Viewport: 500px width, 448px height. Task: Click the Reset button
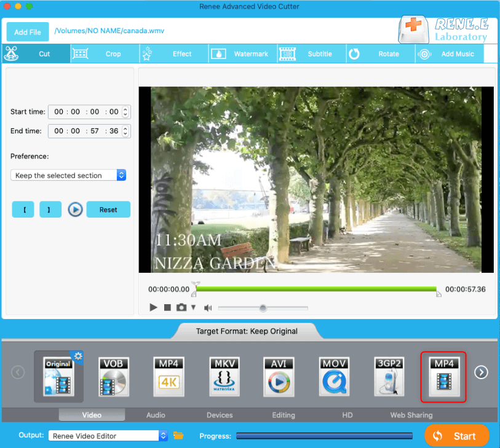pyautogui.click(x=108, y=210)
